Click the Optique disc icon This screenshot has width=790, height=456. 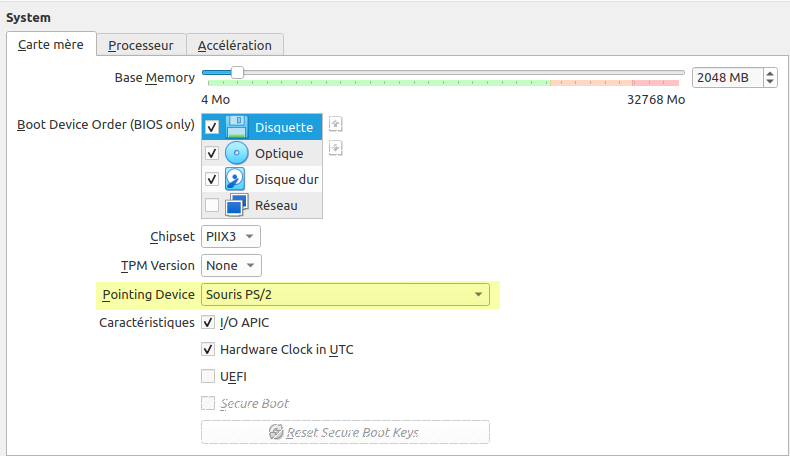pyautogui.click(x=237, y=153)
